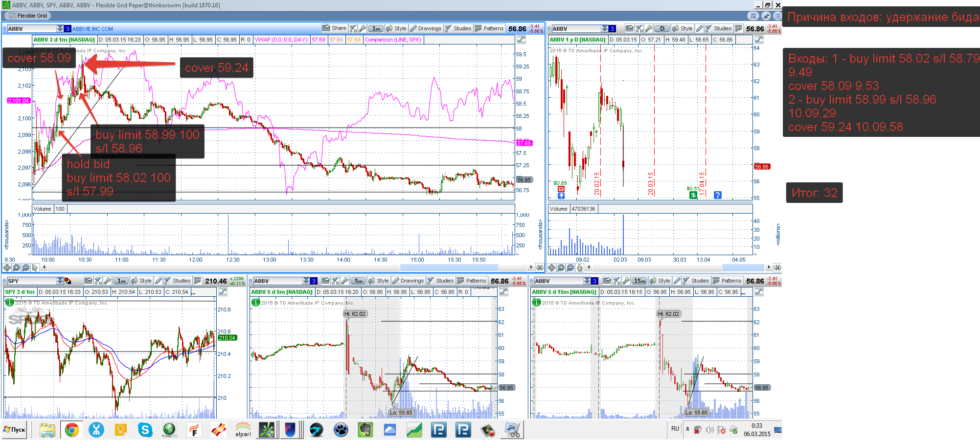The width and height of the screenshot is (980, 440).
Task: Open Drawings menu in top-left ABBV chart
Action: 426,28
